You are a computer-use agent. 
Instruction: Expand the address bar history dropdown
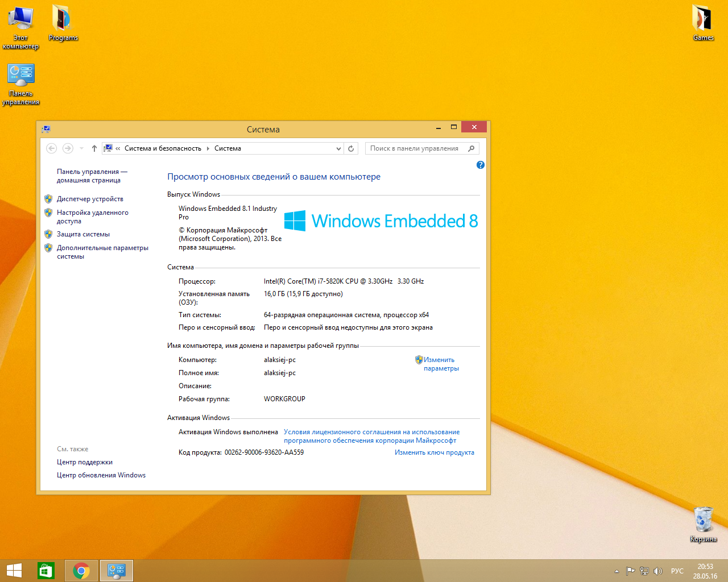click(x=339, y=148)
